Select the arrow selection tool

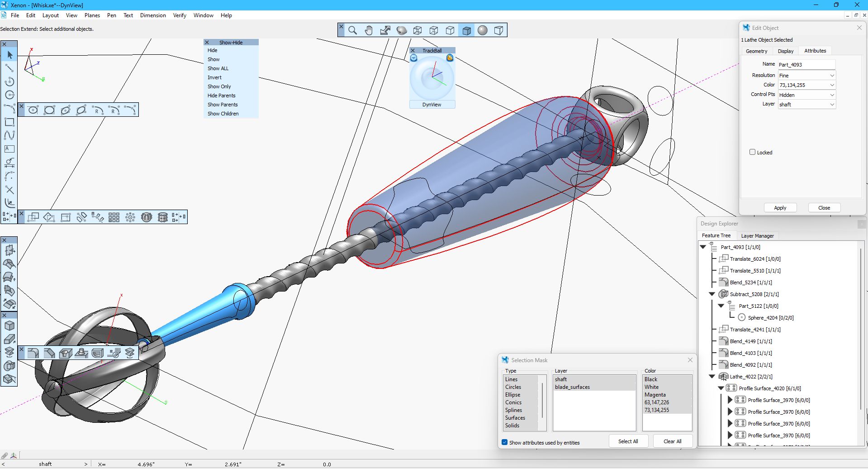click(10, 55)
